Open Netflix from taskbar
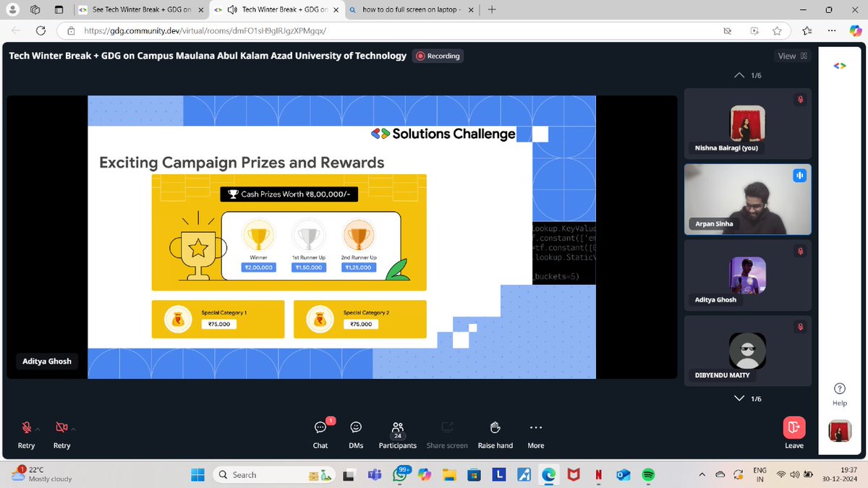The width and height of the screenshot is (868, 488). (x=598, y=474)
